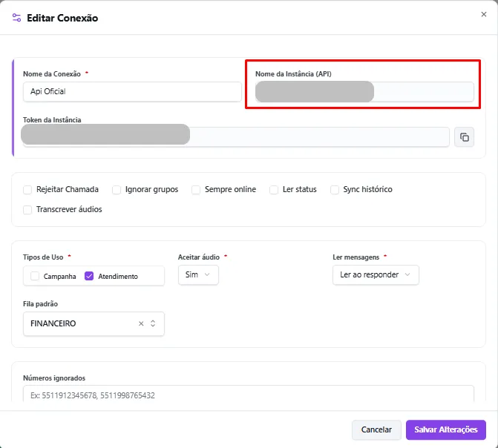Turn on the Sempre online option
Viewport: 498px width, 448px height.
click(196, 190)
